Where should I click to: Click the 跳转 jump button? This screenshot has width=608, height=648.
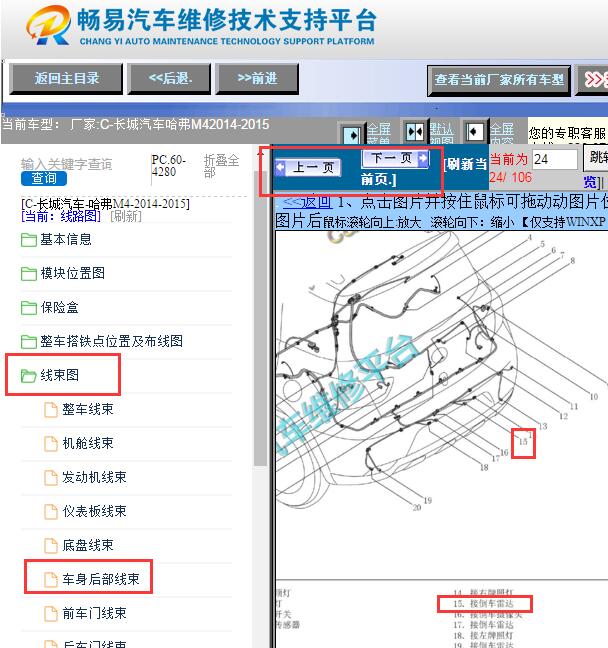click(596, 157)
